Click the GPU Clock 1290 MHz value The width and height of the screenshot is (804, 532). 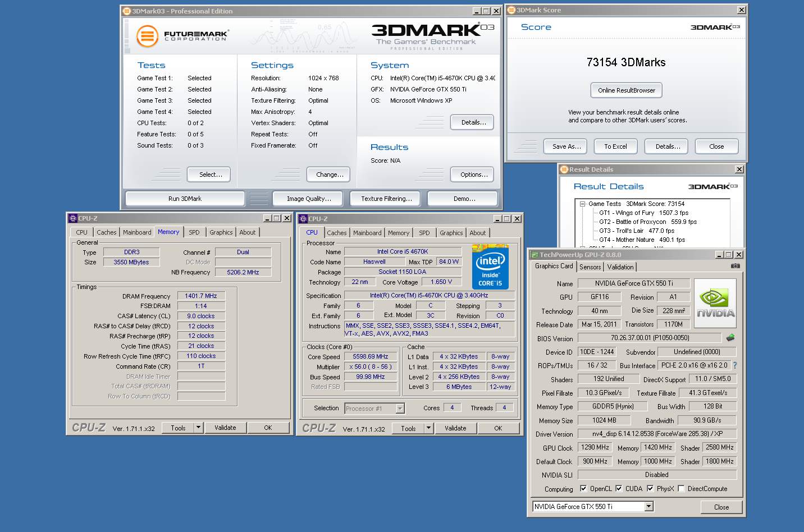[595, 447]
